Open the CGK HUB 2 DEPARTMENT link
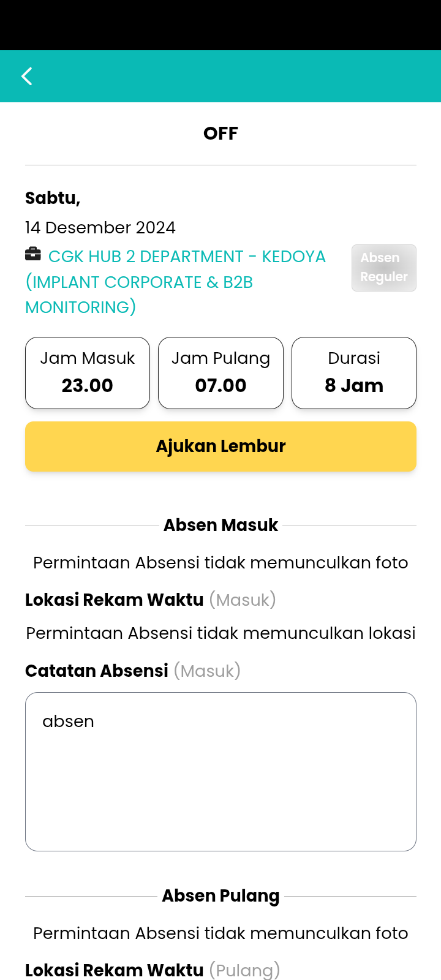The image size is (441, 980). click(176, 282)
